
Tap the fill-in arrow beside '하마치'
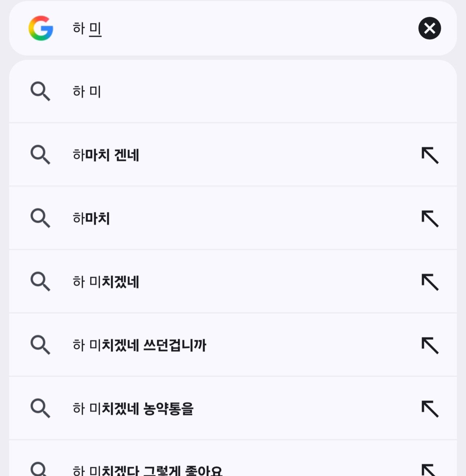(430, 219)
